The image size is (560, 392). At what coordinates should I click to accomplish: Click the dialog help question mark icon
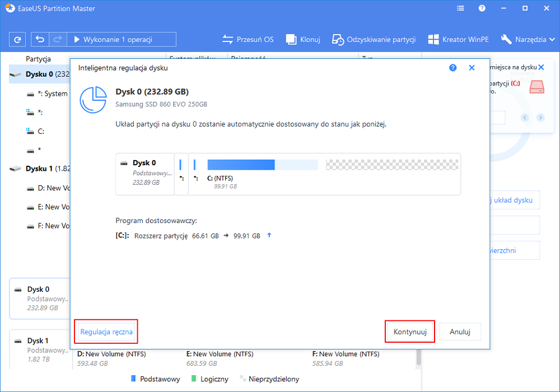tap(453, 68)
